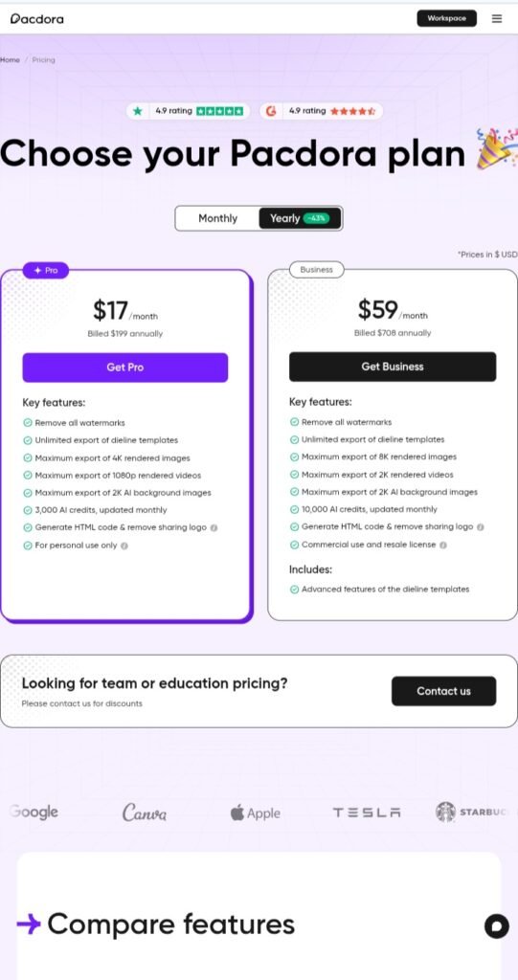This screenshot has width=518, height=980.
Task: Click info icon next to For personal use only
Action: pyautogui.click(x=124, y=546)
